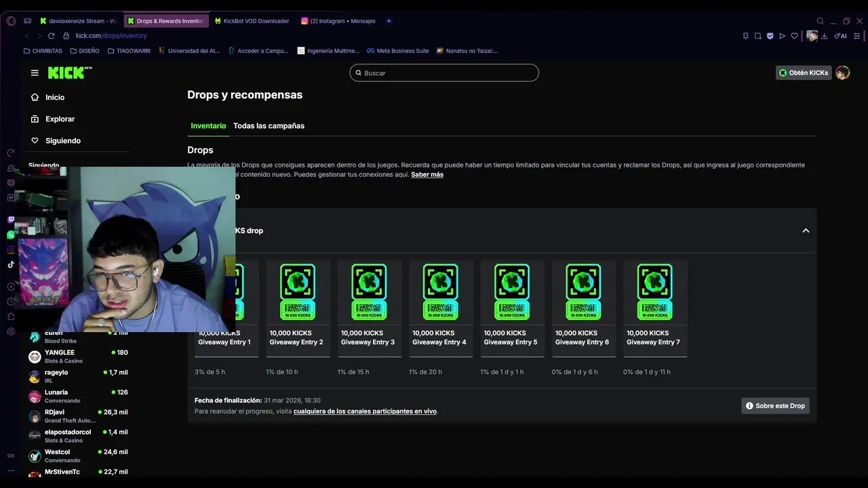Screen dimensions: 868x488
Task: Open WhatsApp in the Opera sidebar
Action: click(x=11, y=235)
